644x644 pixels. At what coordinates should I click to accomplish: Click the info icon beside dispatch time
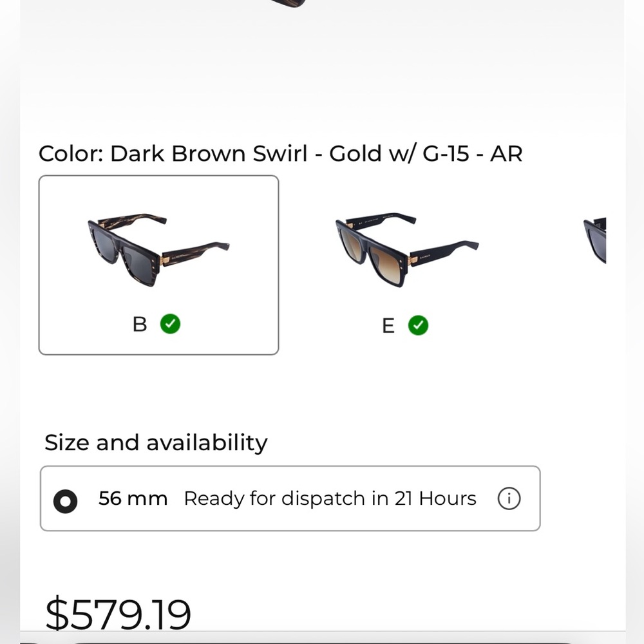[509, 498]
